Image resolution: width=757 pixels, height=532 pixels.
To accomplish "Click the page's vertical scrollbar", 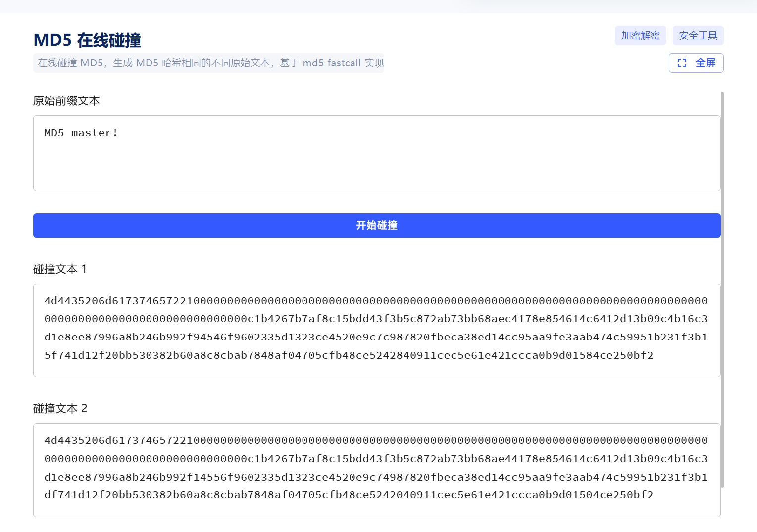I will (x=722, y=289).
